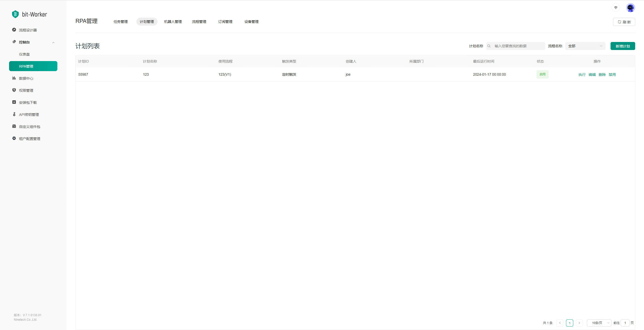Click the 刷新 refresh button

[x=624, y=22]
